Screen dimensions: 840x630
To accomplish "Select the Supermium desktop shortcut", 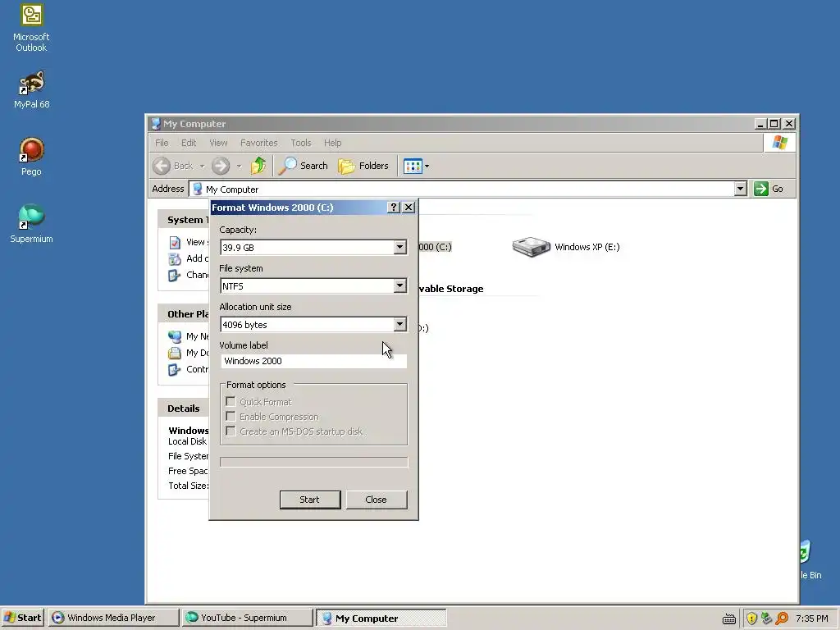I will click(31, 224).
